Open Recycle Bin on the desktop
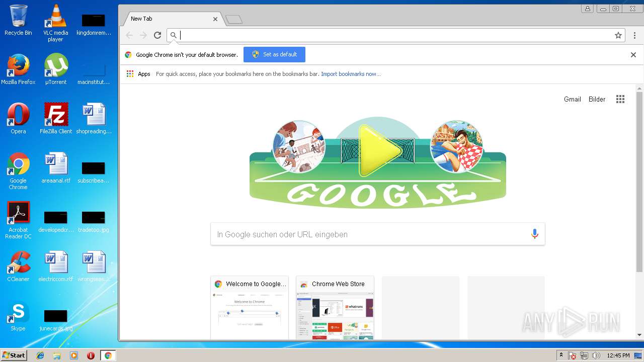This screenshot has height=362, width=644. 18,21
